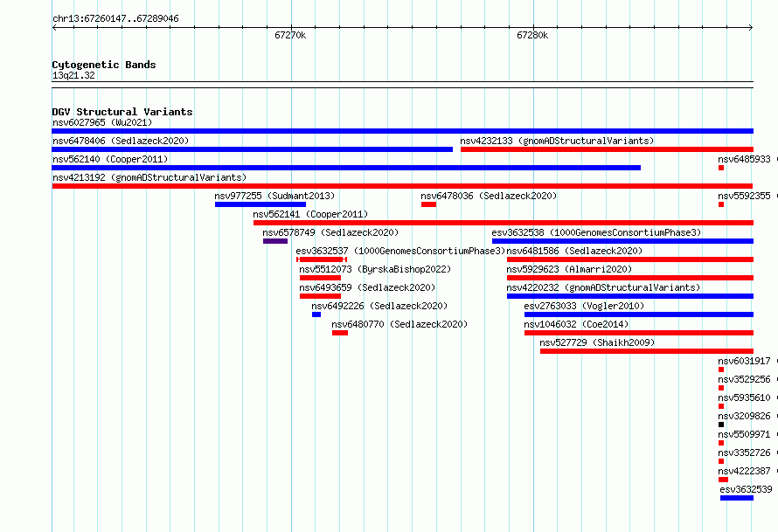Select the nsv6481586 (Sedlazeck2020) red bar
This screenshot has height=532, width=778.
tap(630, 259)
